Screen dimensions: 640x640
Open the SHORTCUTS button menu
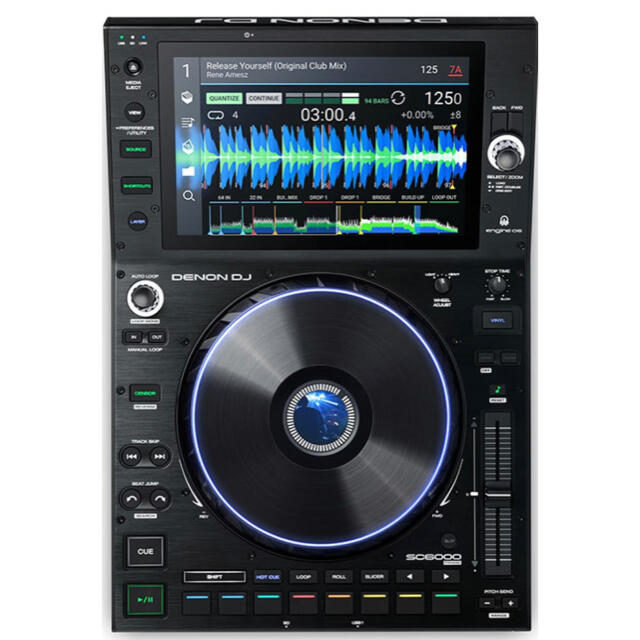click(137, 186)
